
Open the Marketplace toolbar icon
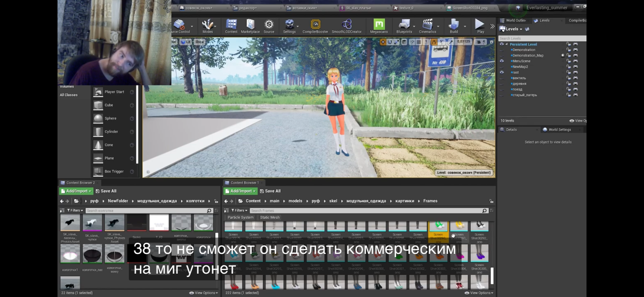coord(250,26)
